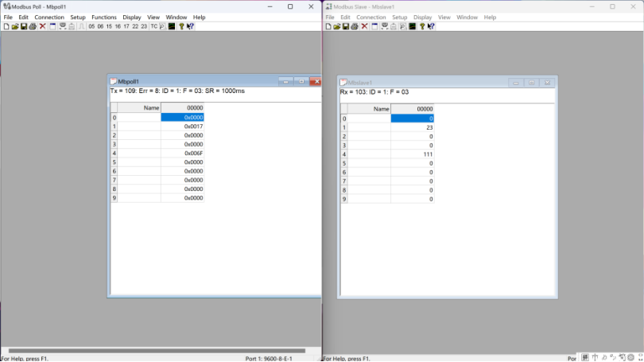Click the red X delete icon in Modbus Poll
Viewport: 644px width, 362px height.
pyautogui.click(x=43, y=26)
